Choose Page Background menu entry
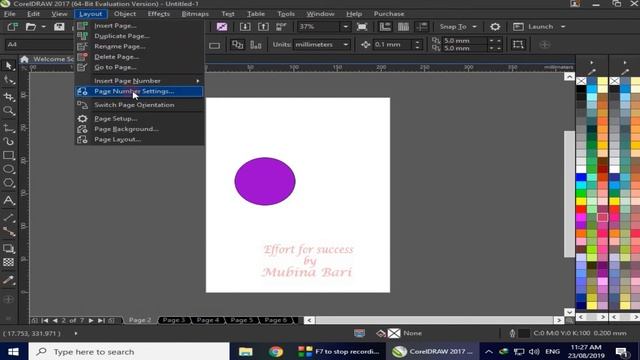The height and width of the screenshot is (360, 640). [139, 129]
